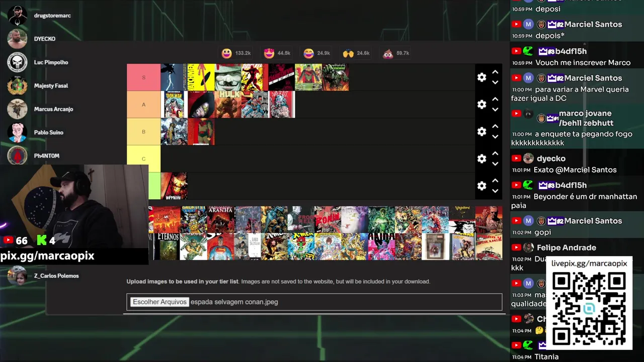Click the Escolher Arquivos file button
This screenshot has height=362, width=644.
(159, 302)
